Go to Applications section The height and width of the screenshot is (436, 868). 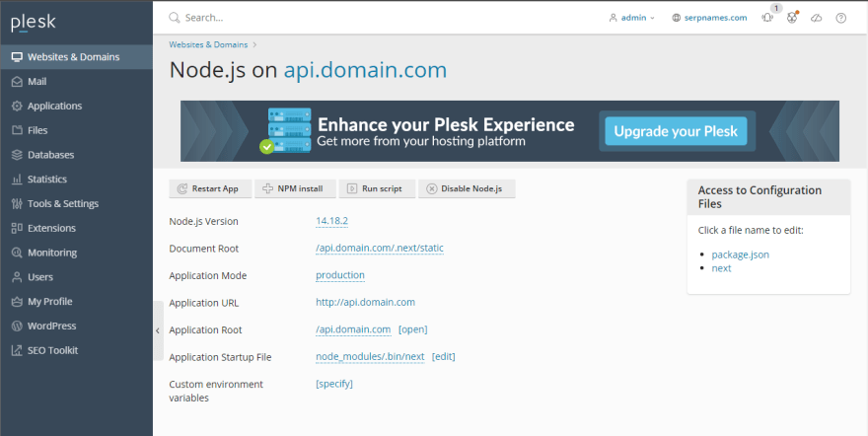76,106
